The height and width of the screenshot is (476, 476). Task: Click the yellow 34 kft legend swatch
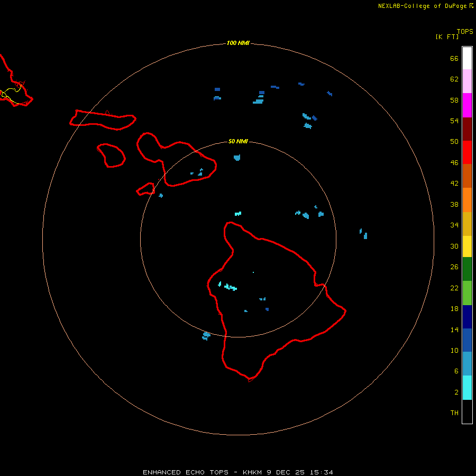467,246
